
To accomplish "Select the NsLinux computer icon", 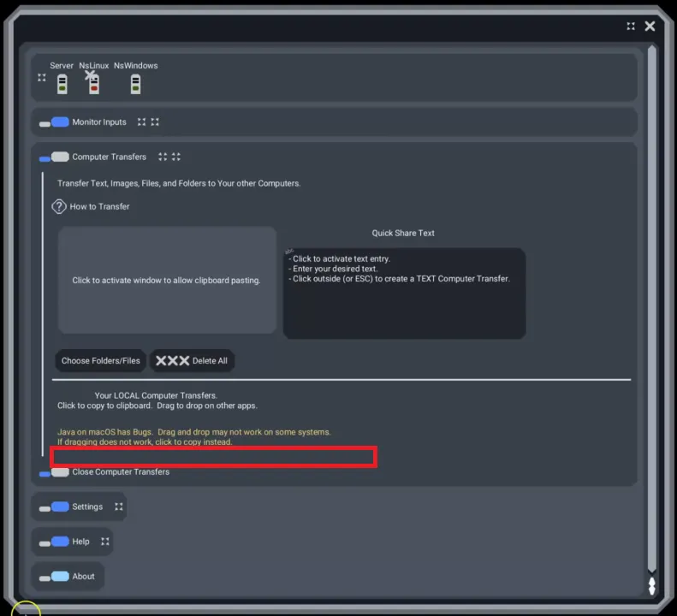I will (x=93, y=84).
